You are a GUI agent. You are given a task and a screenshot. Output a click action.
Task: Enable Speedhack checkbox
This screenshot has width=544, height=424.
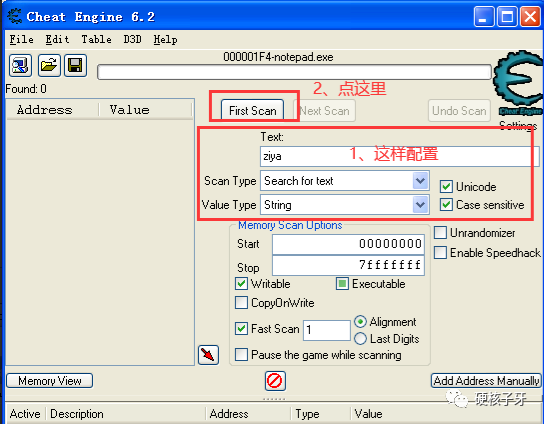click(440, 253)
